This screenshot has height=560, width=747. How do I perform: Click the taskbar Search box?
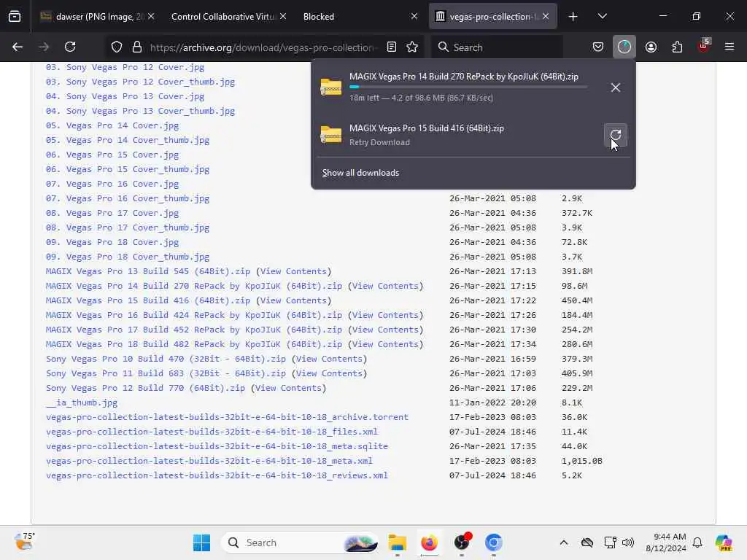pos(300,542)
